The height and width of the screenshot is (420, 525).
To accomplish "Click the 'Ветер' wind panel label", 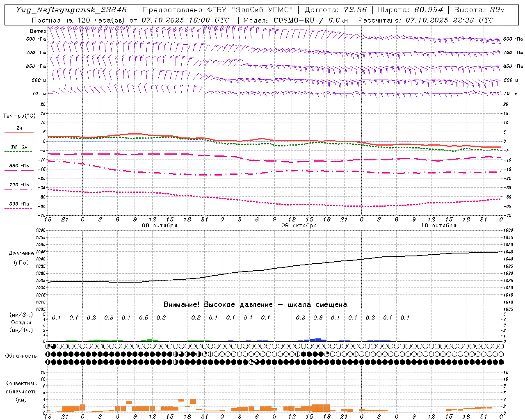I will coord(38,31).
